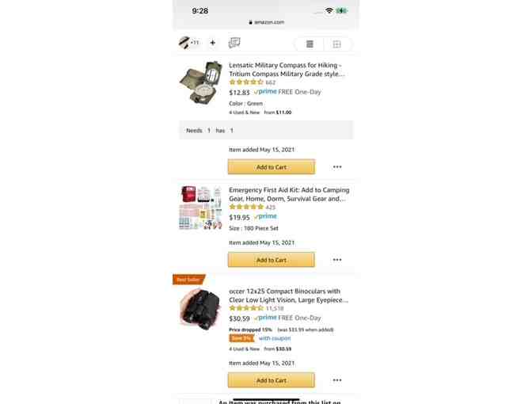
Task: Open compass item three-dot options menu
Action: click(x=337, y=166)
